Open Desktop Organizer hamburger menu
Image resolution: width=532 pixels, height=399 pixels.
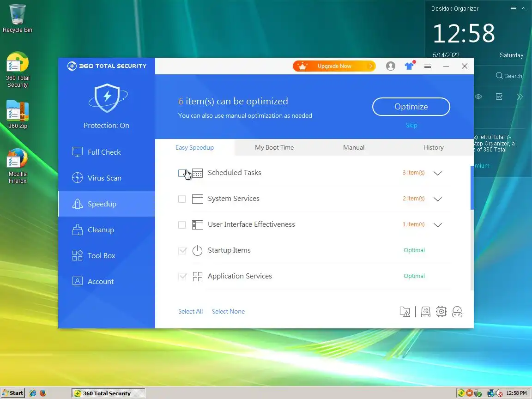514,8
